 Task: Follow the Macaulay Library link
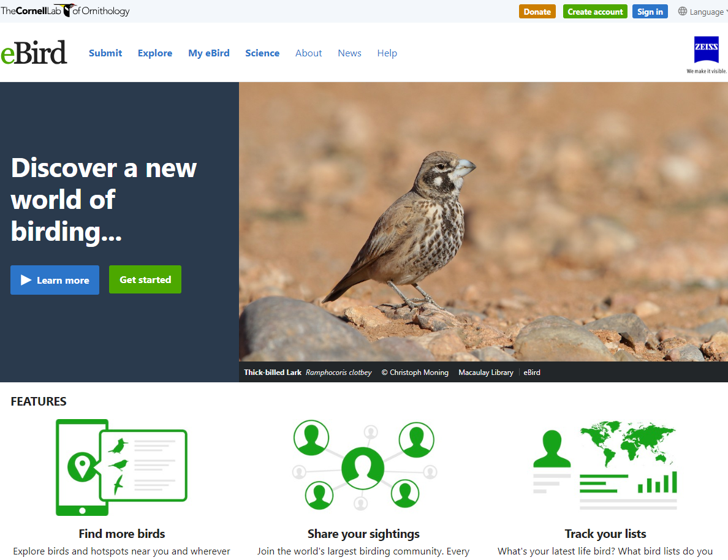(486, 373)
